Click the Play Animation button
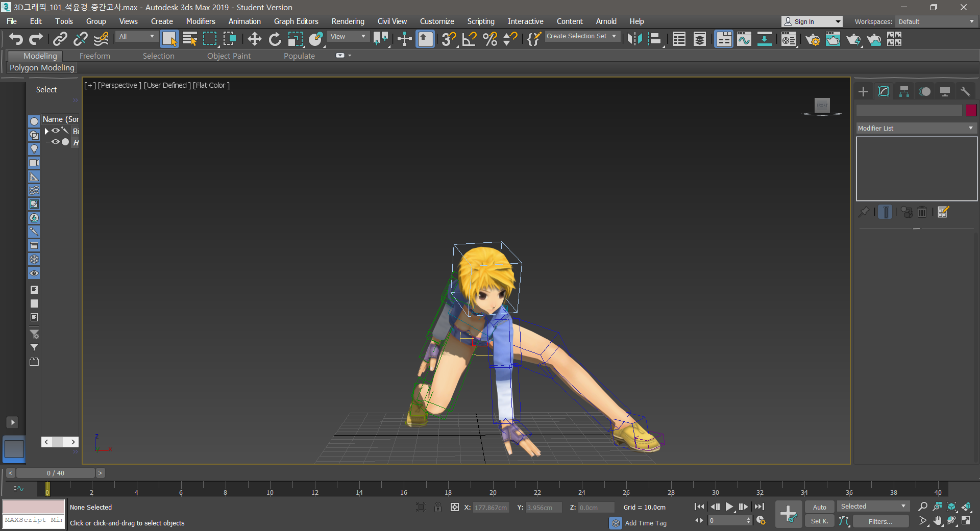980x531 pixels. click(x=729, y=507)
